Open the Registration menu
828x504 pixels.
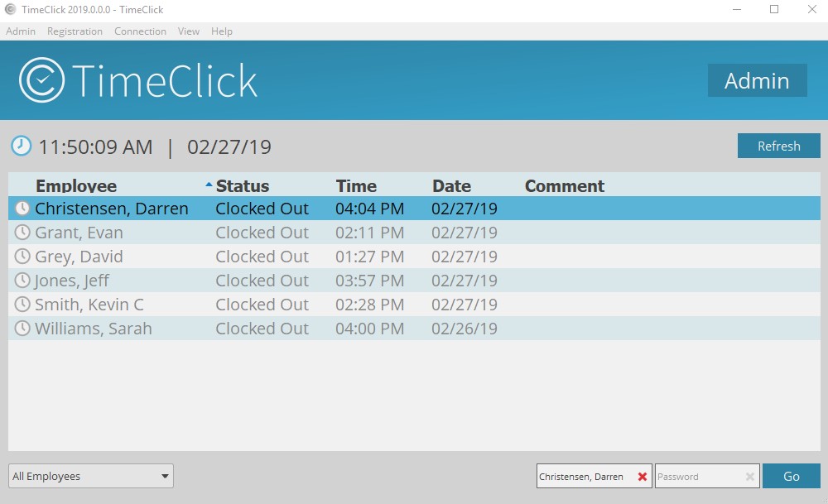tap(75, 31)
